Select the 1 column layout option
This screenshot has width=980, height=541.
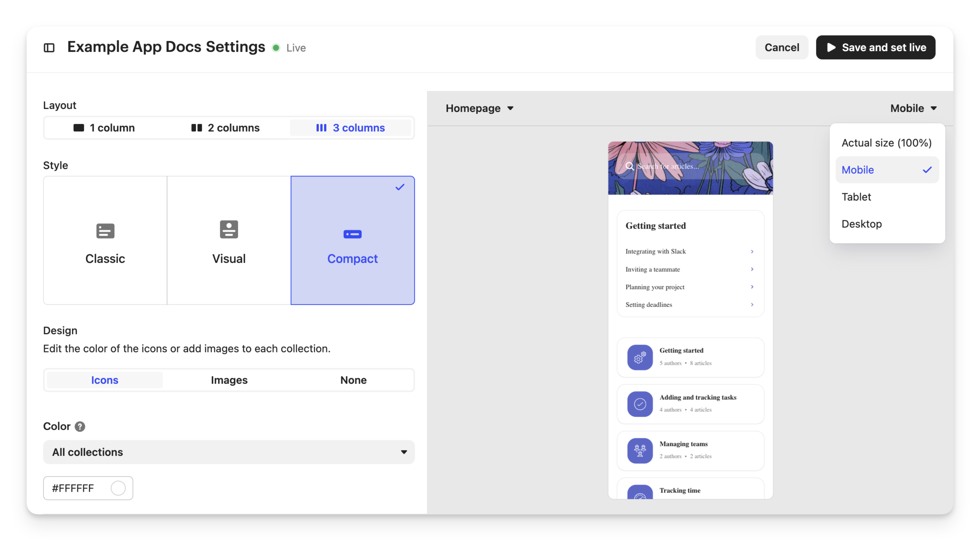[x=104, y=128]
